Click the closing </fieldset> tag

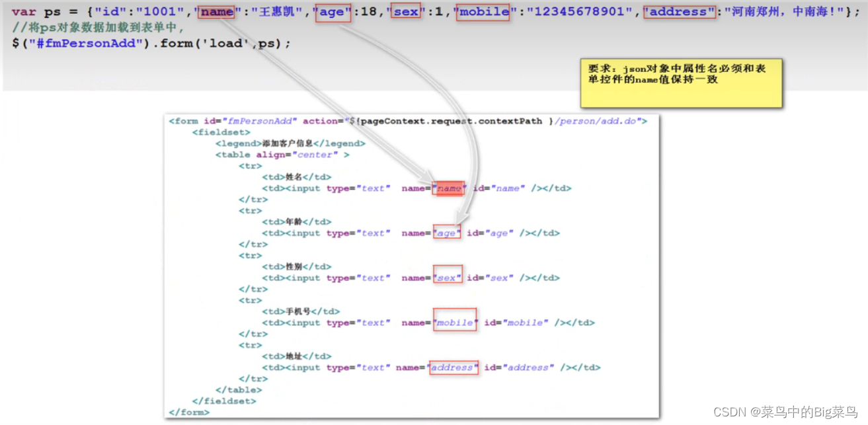pos(224,401)
